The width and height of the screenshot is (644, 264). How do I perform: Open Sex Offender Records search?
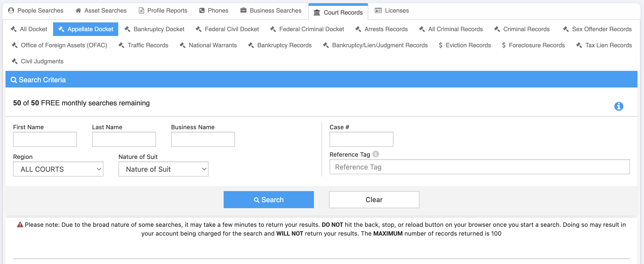[597, 29]
